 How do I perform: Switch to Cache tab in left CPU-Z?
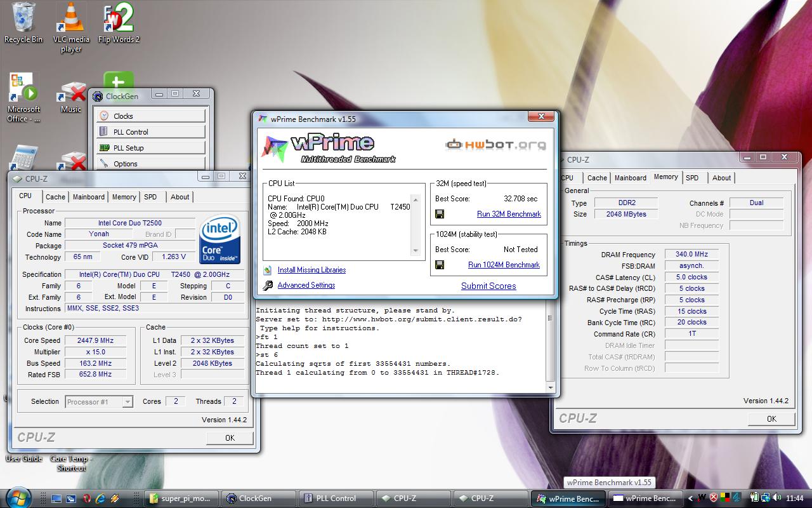coord(55,197)
